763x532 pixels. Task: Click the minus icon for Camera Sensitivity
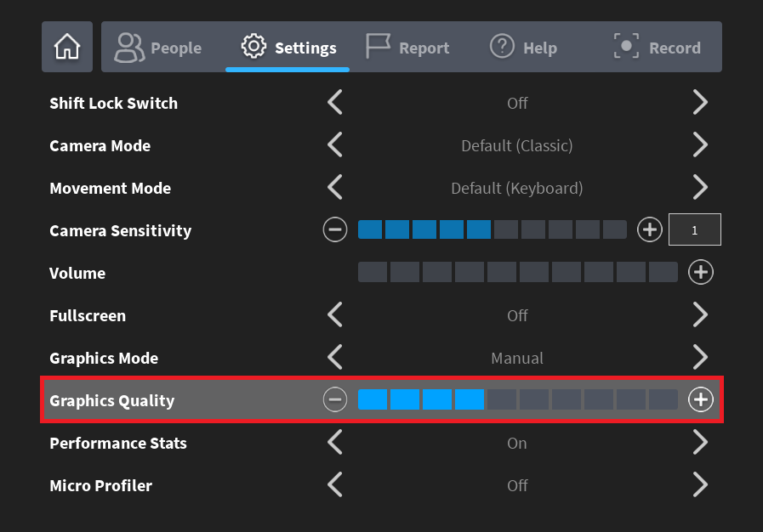[x=334, y=229]
